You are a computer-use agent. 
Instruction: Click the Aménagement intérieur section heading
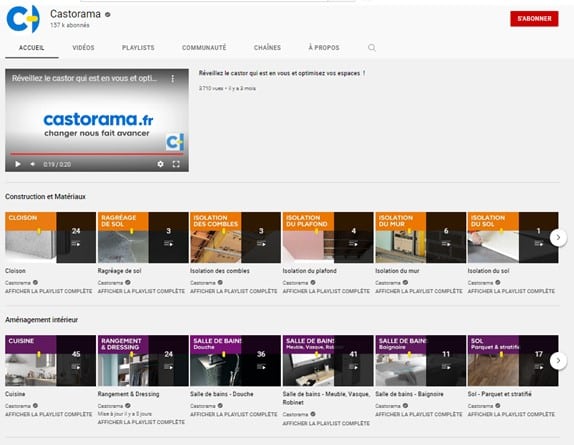[x=41, y=320]
